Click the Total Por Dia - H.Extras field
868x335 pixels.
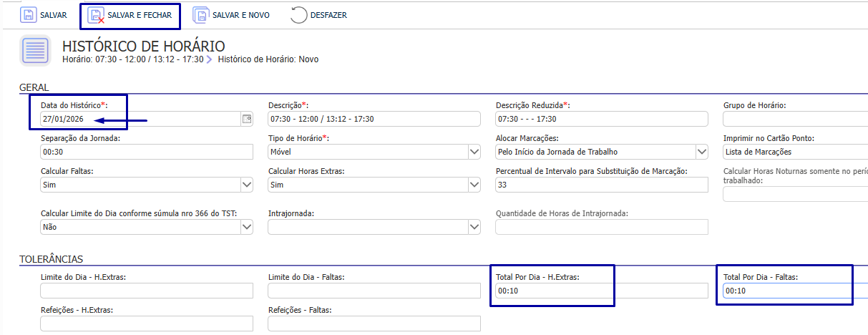point(601,291)
